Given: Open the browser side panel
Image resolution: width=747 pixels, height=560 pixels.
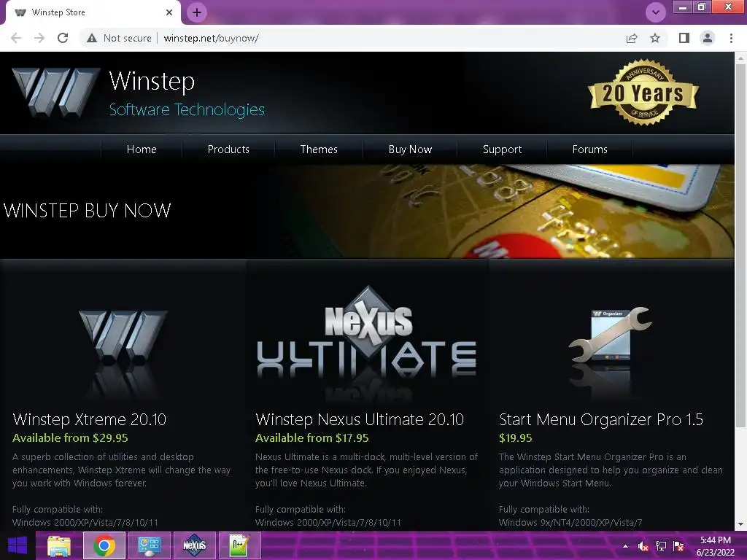Looking at the screenshot, I should coord(684,38).
